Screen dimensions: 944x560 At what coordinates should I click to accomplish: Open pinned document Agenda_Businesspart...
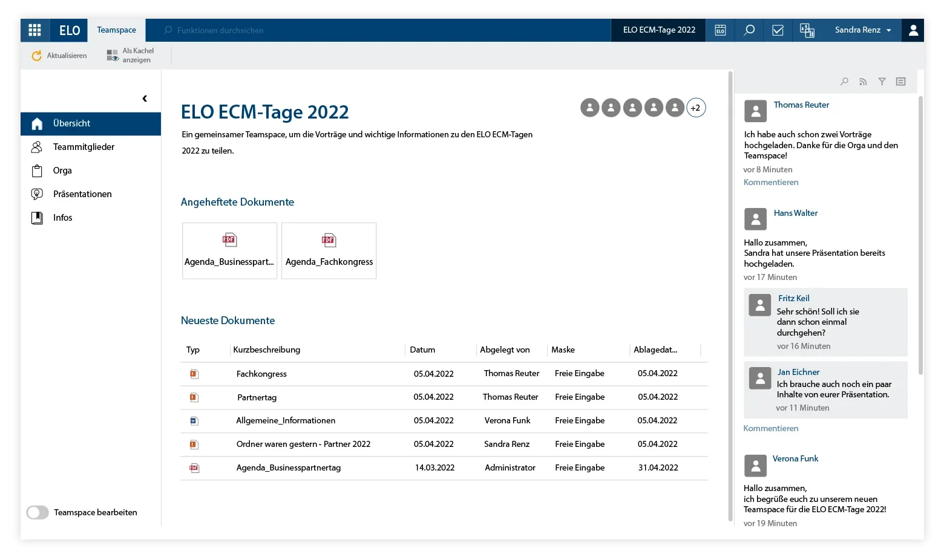click(x=229, y=250)
